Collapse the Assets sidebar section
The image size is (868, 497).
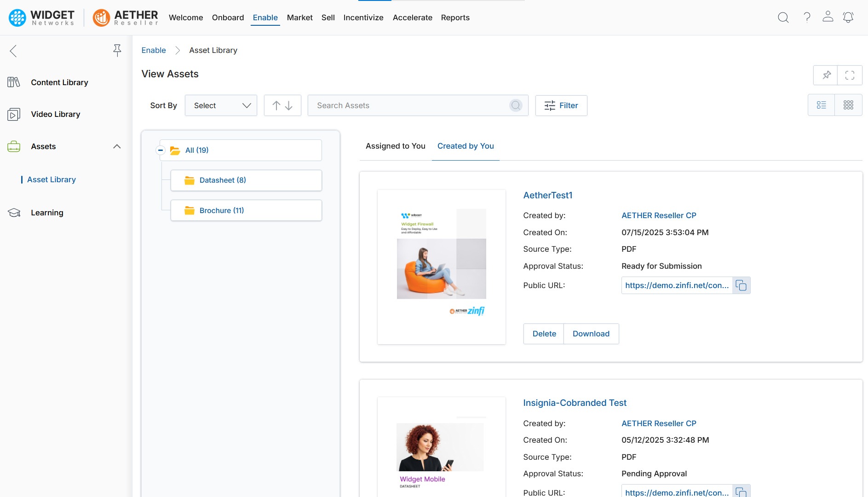click(117, 146)
